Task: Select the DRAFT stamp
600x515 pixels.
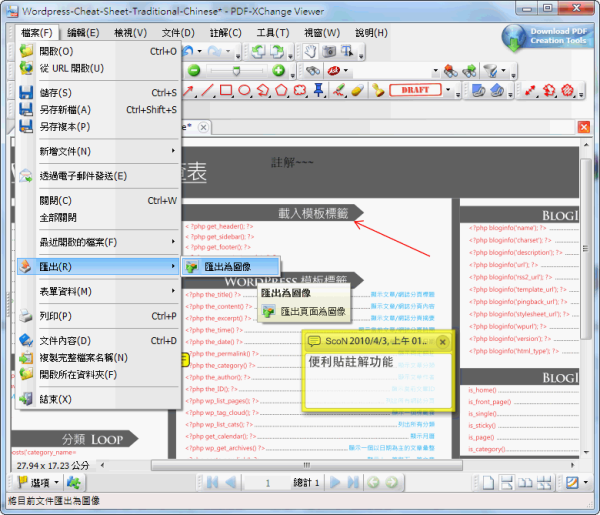Action: (x=415, y=90)
